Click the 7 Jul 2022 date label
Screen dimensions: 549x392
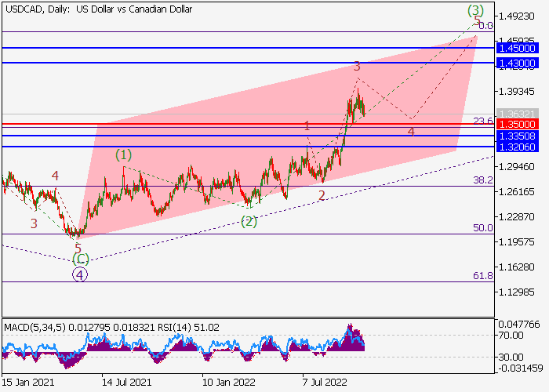(x=325, y=383)
